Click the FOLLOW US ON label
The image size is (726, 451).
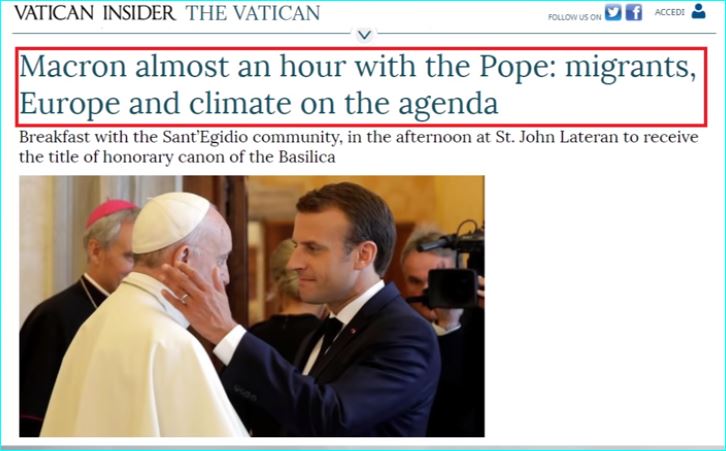click(574, 17)
